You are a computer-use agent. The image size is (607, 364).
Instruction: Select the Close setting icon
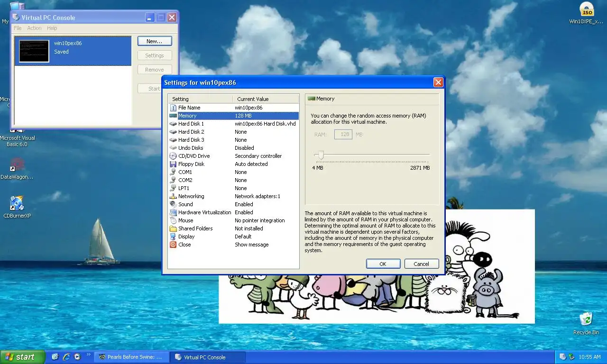[x=173, y=245]
